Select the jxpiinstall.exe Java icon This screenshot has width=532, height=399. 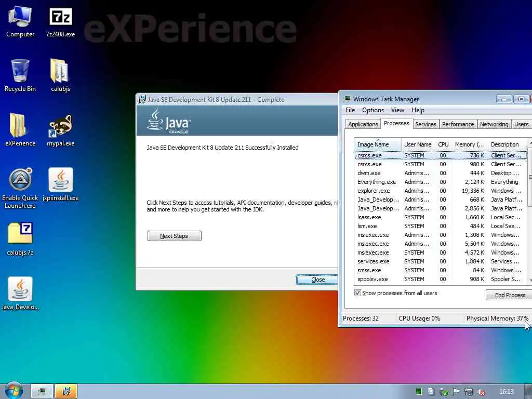tap(60, 184)
